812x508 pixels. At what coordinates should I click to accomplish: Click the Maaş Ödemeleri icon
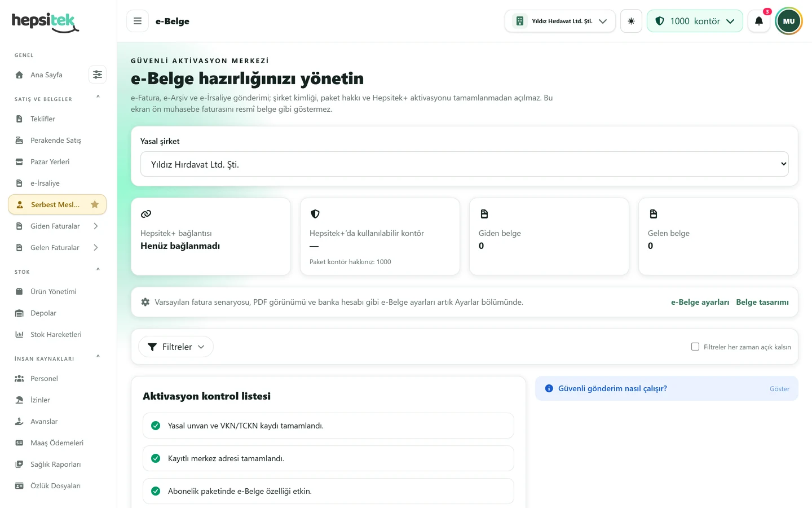click(x=19, y=443)
